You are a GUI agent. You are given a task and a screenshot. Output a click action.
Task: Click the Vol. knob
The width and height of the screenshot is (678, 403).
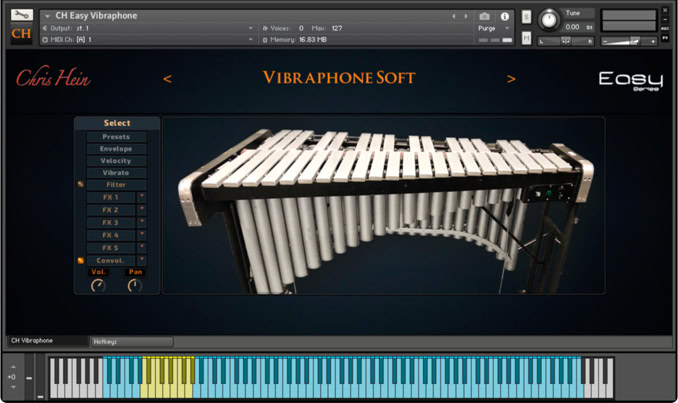[98, 286]
